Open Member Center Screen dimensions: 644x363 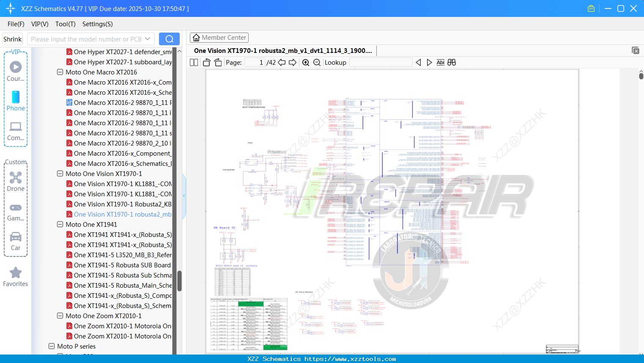(x=219, y=38)
